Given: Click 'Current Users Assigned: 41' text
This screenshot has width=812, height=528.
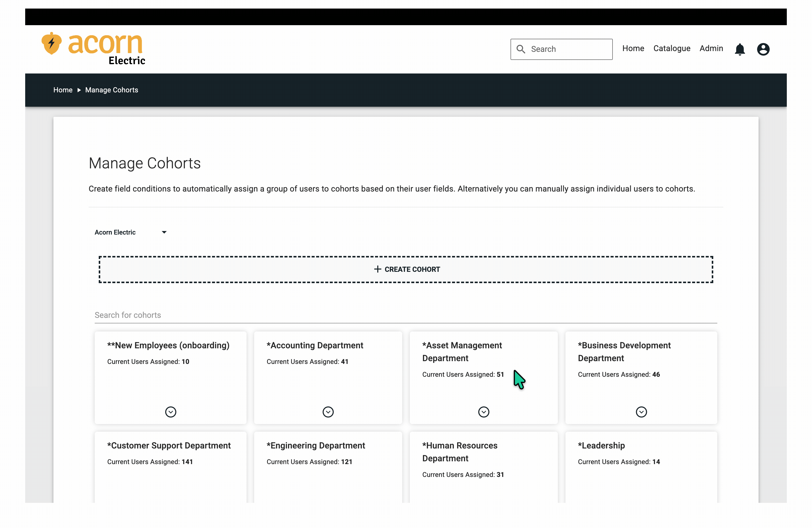Looking at the screenshot, I should [308, 362].
